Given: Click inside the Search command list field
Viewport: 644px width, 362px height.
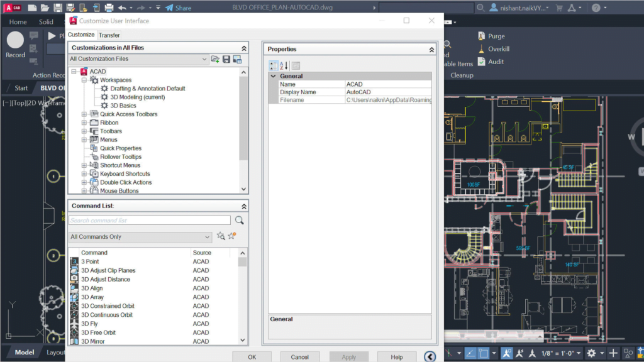Looking at the screenshot, I should coord(148,220).
